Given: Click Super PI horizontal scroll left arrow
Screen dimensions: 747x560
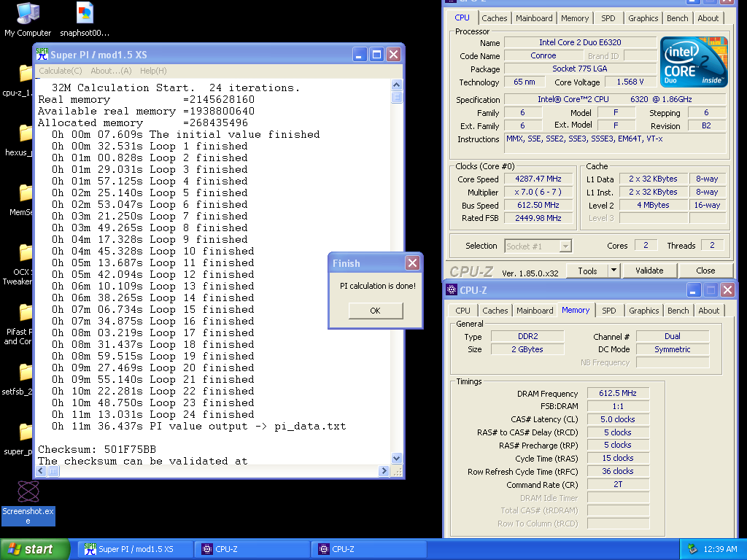Looking at the screenshot, I should [41, 471].
